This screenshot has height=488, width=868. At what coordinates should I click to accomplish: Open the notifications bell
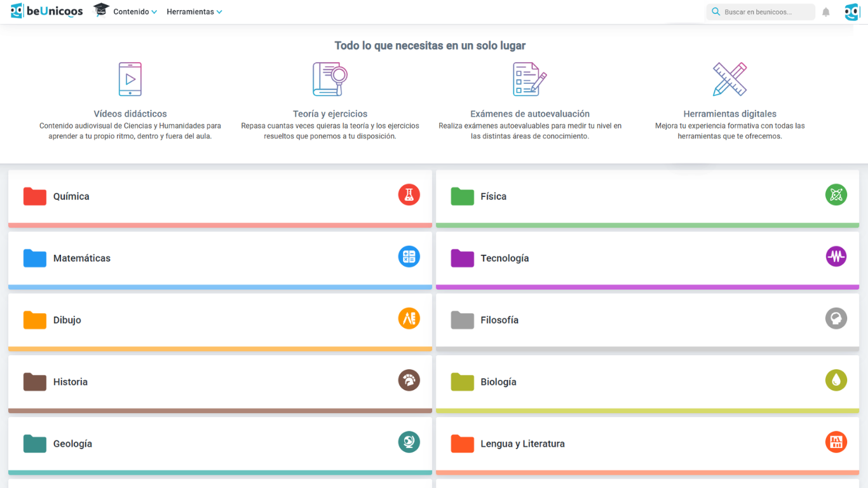tap(825, 12)
